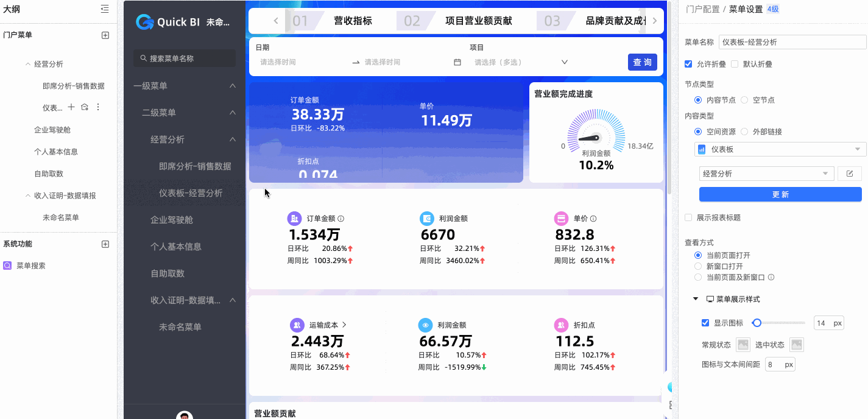Open the 项目 multi-select dropdown
Screen dimensions: 868x419
pyautogui.click(x=521, y=62)
